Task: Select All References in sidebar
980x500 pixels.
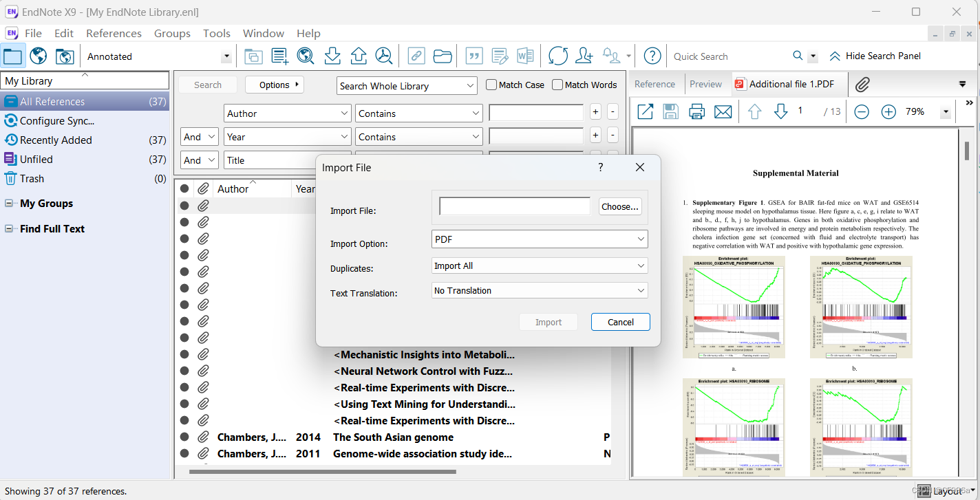Action: [85, 101]
